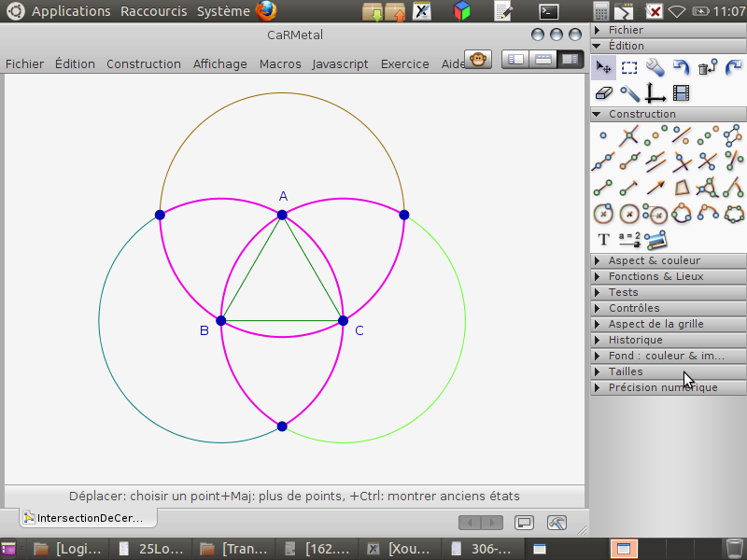Toggle the right panel layout button
Screen dimensions: 747x560
[x=568, y=60]
